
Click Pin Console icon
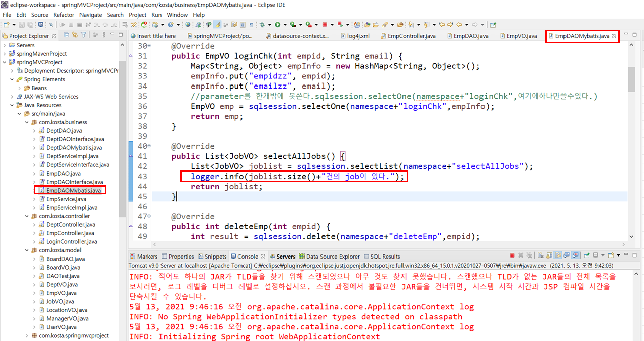587,255
